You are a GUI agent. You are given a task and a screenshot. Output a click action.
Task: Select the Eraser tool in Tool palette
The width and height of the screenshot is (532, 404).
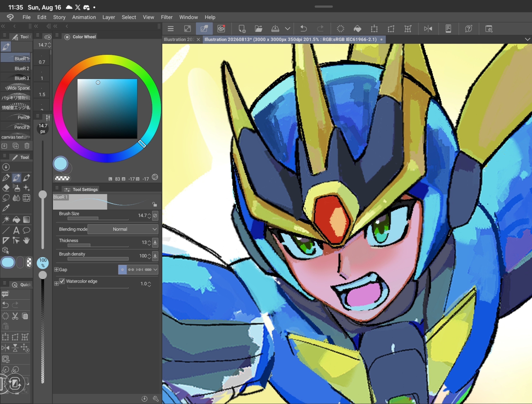coord(6,188)
